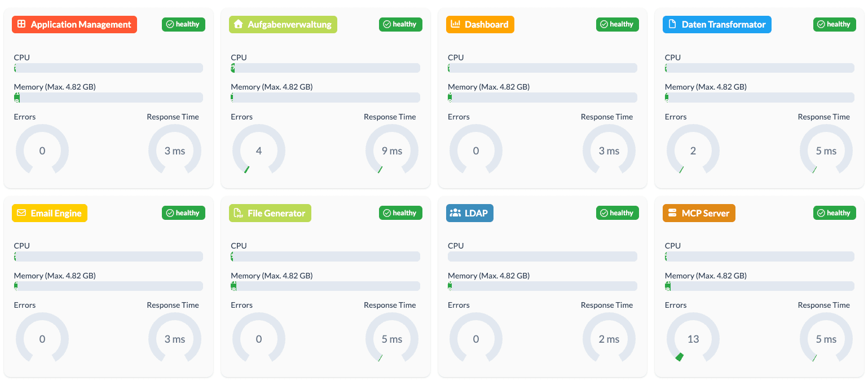Click the 9 ms Response Time gauge

392,151
